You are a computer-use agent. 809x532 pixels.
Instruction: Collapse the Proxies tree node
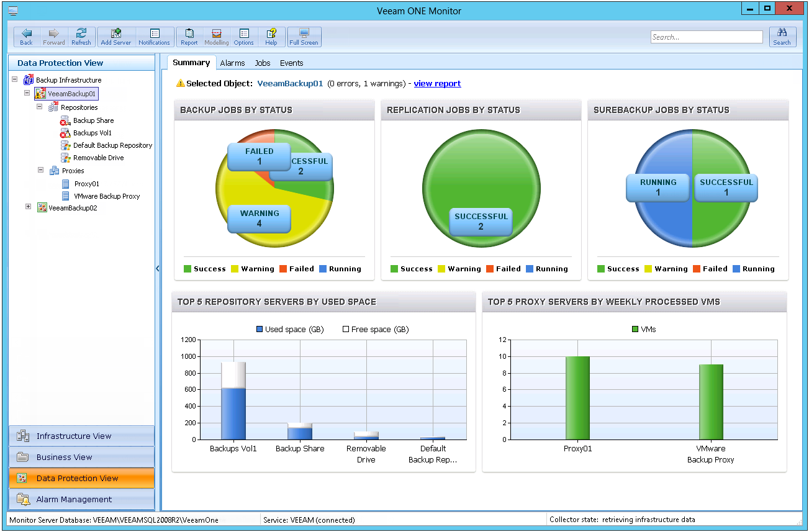[x=40, y=170]
